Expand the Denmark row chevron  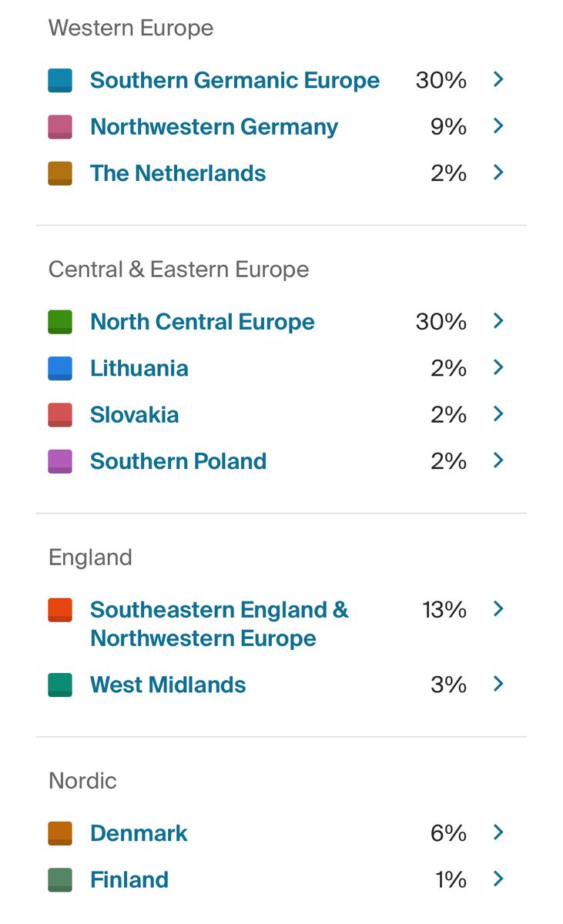tap(498, 832)
